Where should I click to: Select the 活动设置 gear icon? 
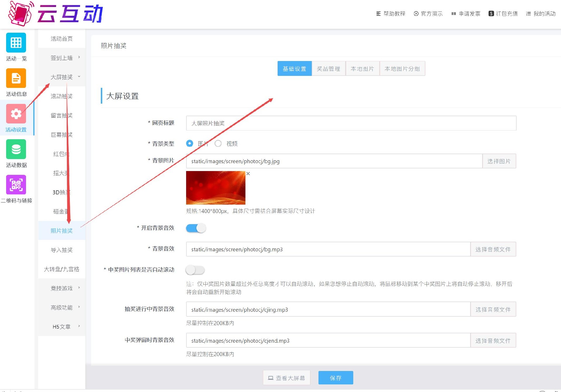16,114
